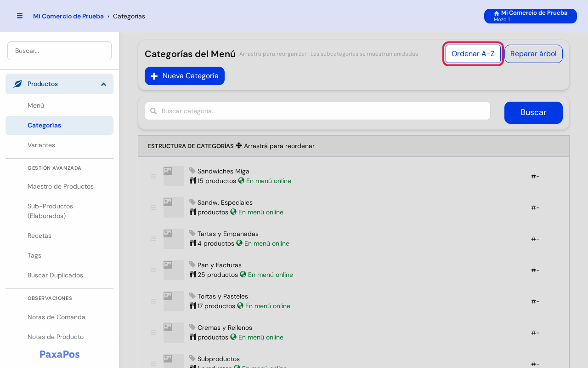Image resolution: width=588 pixels, height=368 pixels.
Task: Open the hamburger sidebar menu icon
Action: point(20,16)
